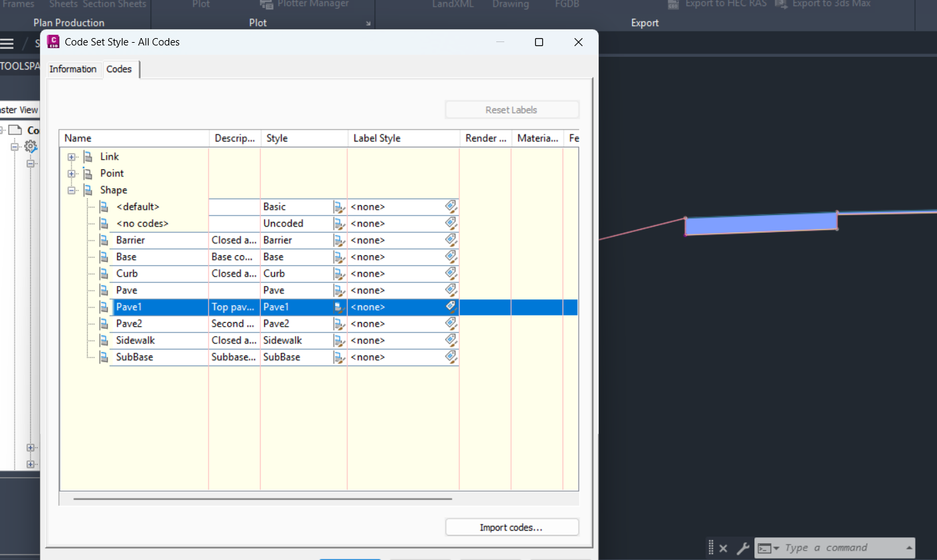Image resolution: width=937 pixels, height=560 pixels.
Task: Open style picker for the Base row
Action: point(339,257)
